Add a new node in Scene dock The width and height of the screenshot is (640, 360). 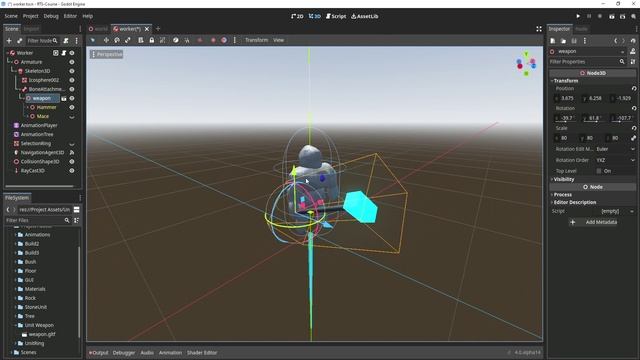click(9, 40)
